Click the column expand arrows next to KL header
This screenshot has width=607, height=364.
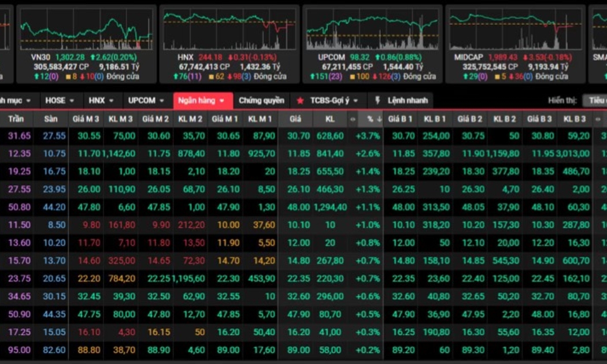[x=353, y=119]
